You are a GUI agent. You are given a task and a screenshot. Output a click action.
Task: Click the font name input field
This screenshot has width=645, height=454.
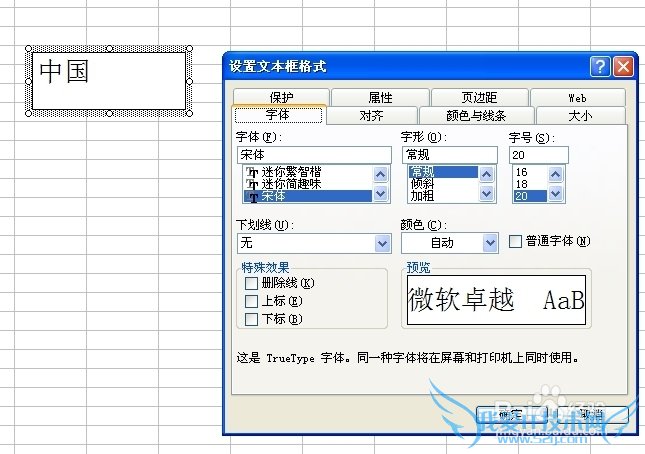coord(314,155)
